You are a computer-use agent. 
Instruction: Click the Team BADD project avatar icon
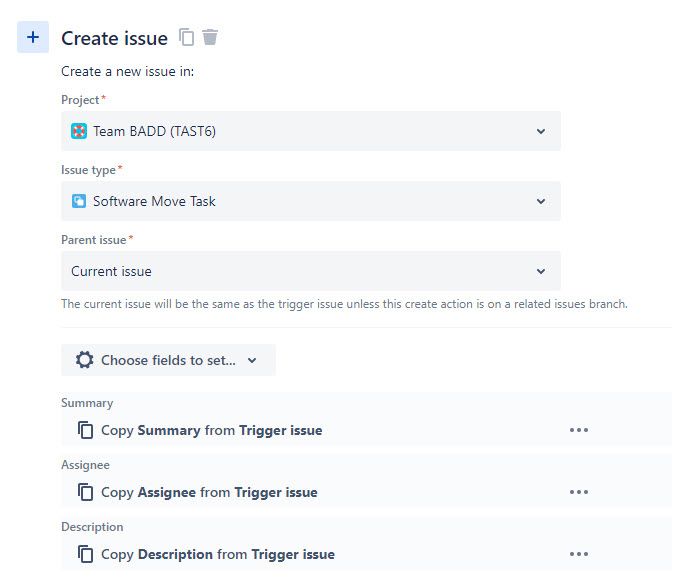[79, 131]
